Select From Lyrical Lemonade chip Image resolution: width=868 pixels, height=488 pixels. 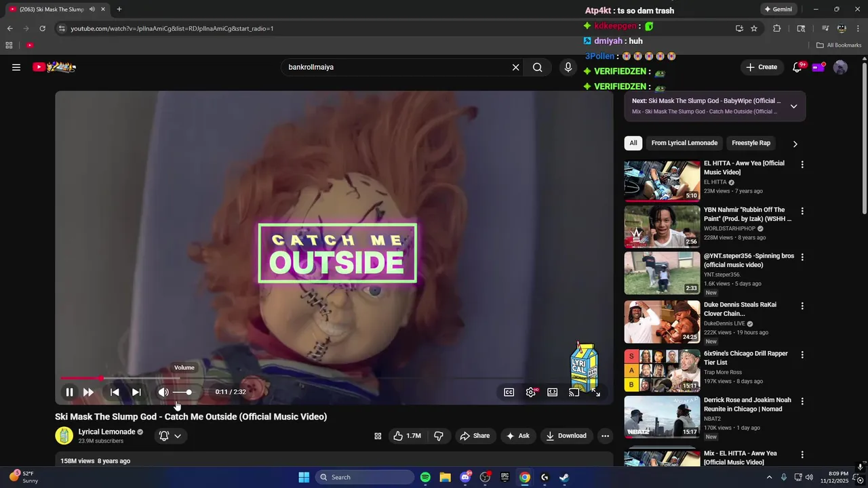pos(684,143)
